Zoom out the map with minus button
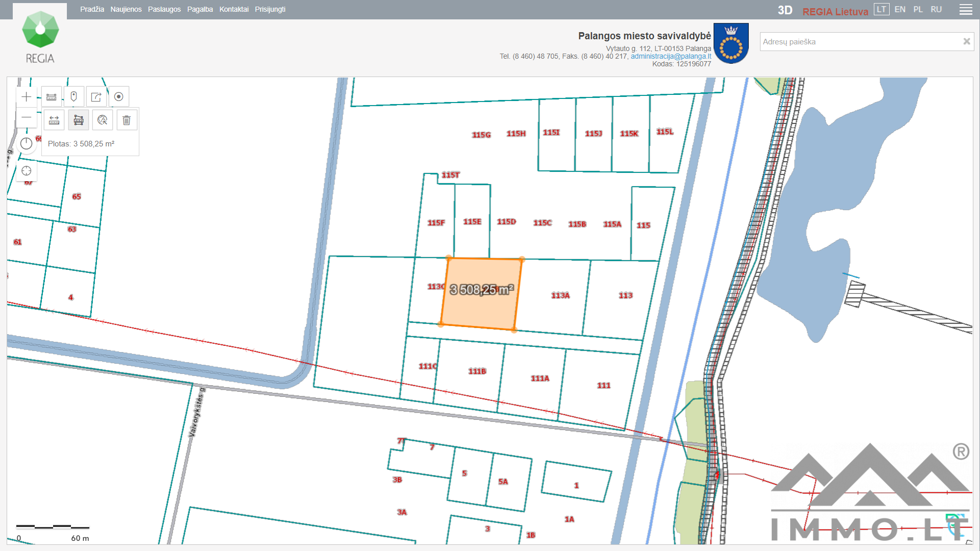 (x=27, y=117)
